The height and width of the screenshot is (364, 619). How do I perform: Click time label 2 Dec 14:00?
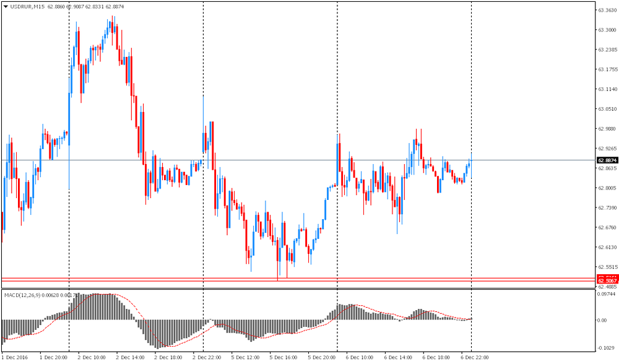130,358
